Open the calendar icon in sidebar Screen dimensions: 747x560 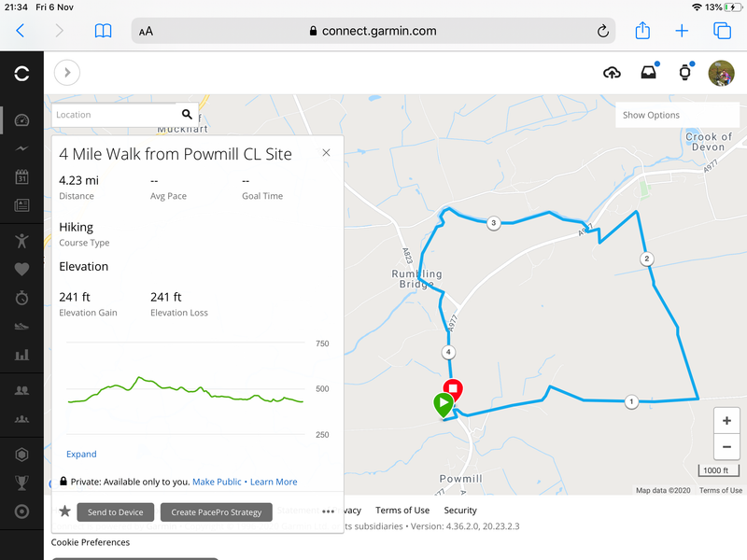point(21,176)
